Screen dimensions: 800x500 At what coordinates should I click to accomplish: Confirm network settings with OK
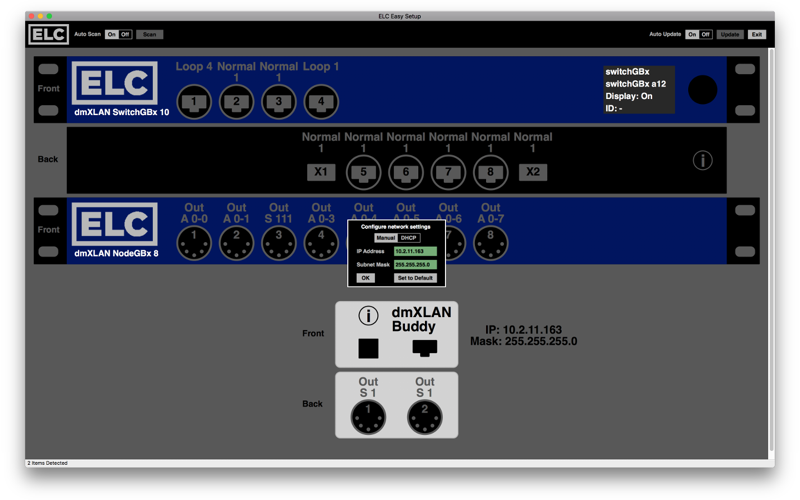tap(365, 278)
